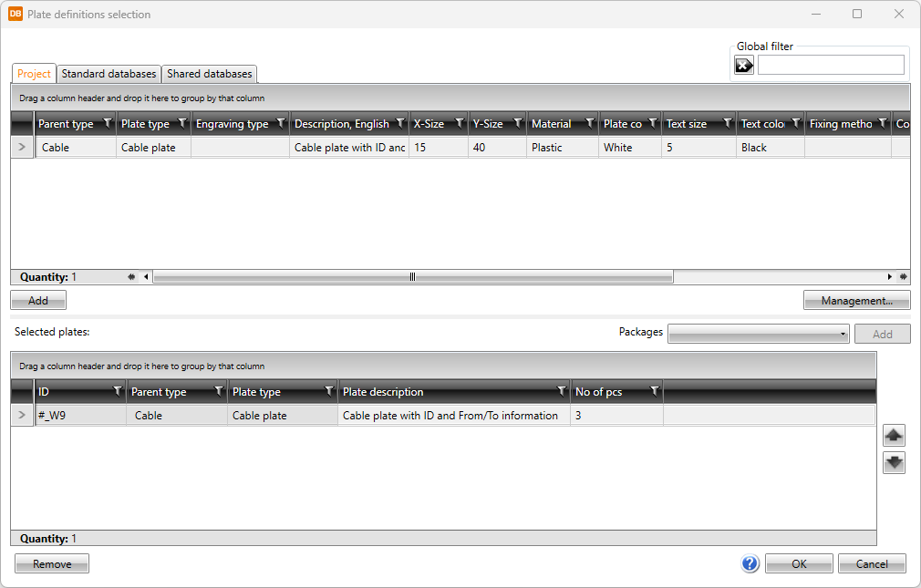This screenshot has height=588, width=921.
Task: Clear the global filter with eraser icon
Action: (x=744, y=65)
